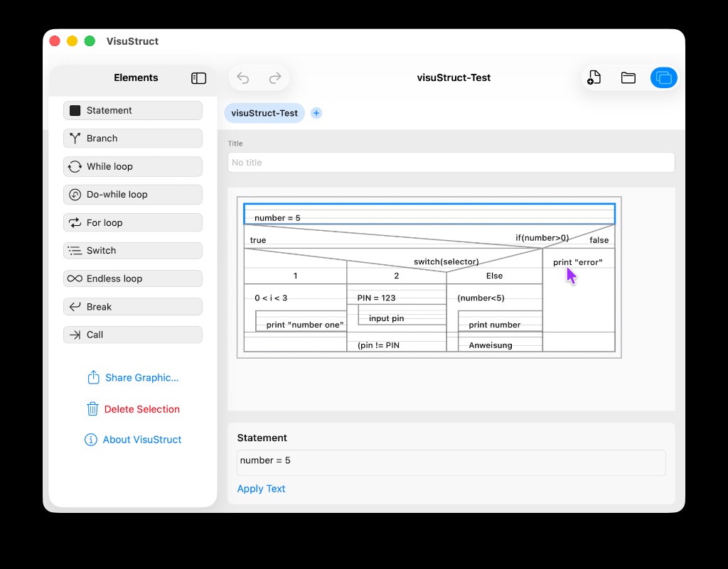Add a Break element

pos(132,306)
